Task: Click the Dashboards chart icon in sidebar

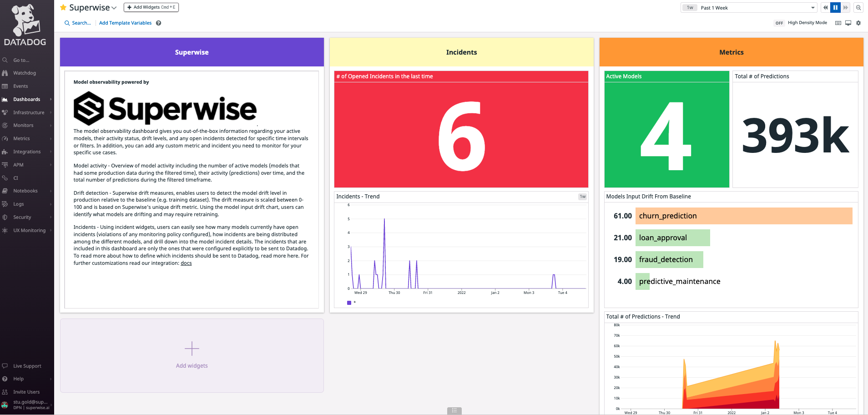Action: pyautogui.click(x=5, y=99)
